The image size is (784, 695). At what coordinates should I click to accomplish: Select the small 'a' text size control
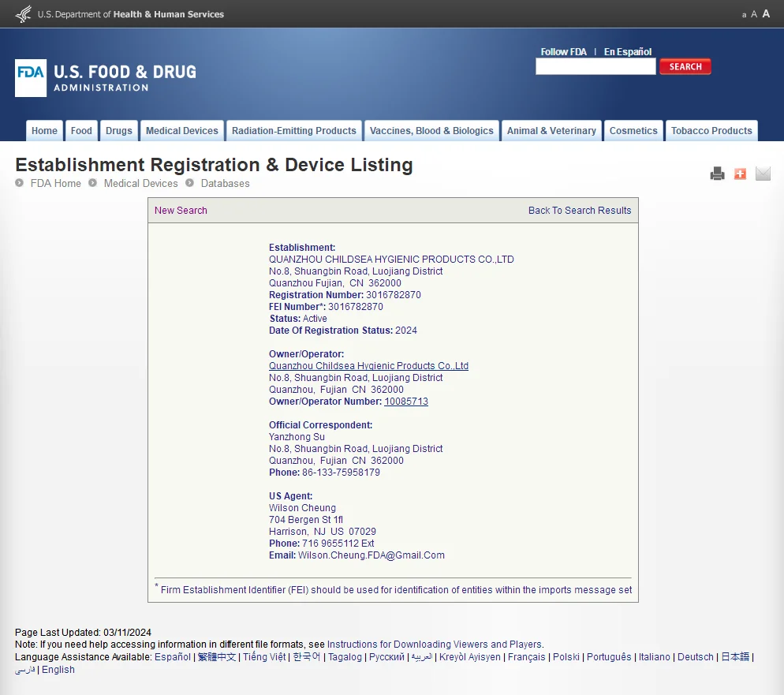[x=744, y=14]
